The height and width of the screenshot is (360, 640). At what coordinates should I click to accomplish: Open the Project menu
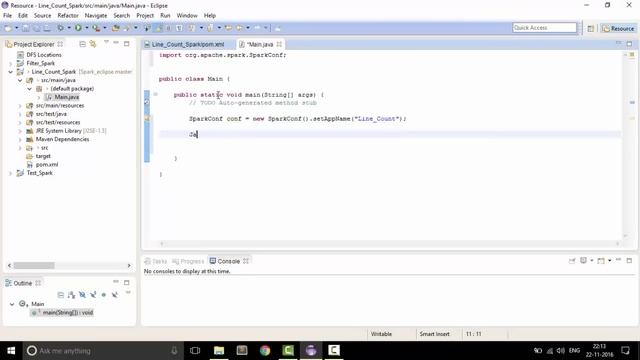[x=145, y=16]
